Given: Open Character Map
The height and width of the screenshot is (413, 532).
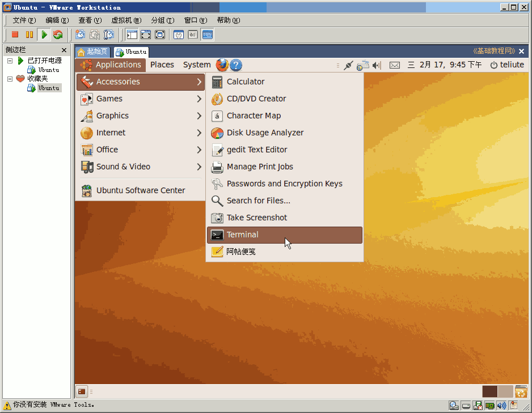Looking at the screenshot, I should click(285, 116).
